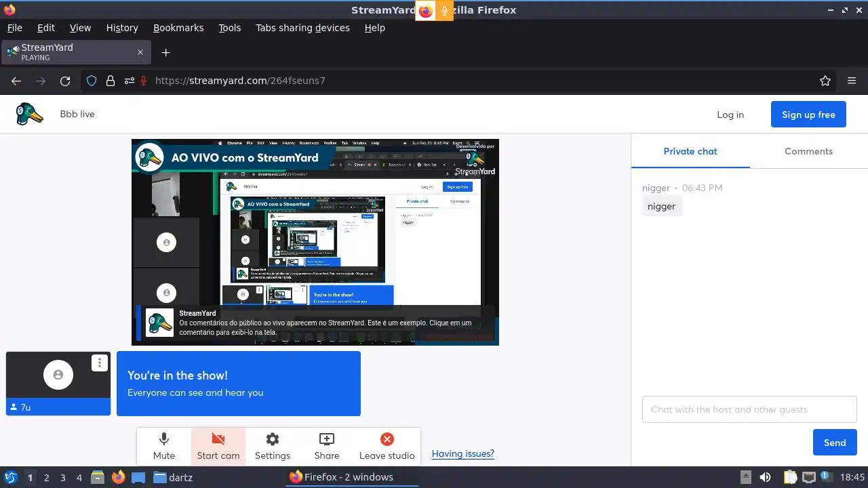Select the StreamYard PLAYING tab
868x488 pixels.
tap(75, 52)
